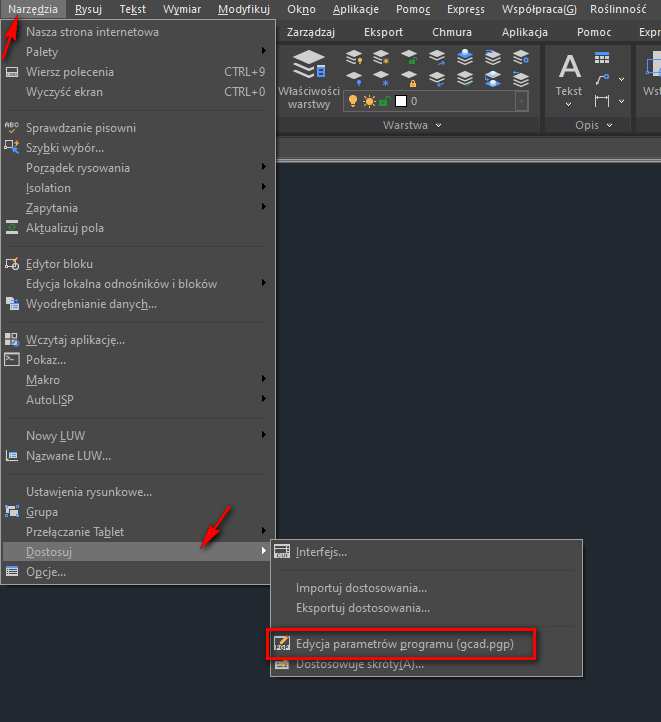Click the Opcje menu entry
This screenshot has width=661, height=722.
click(46, 572)
